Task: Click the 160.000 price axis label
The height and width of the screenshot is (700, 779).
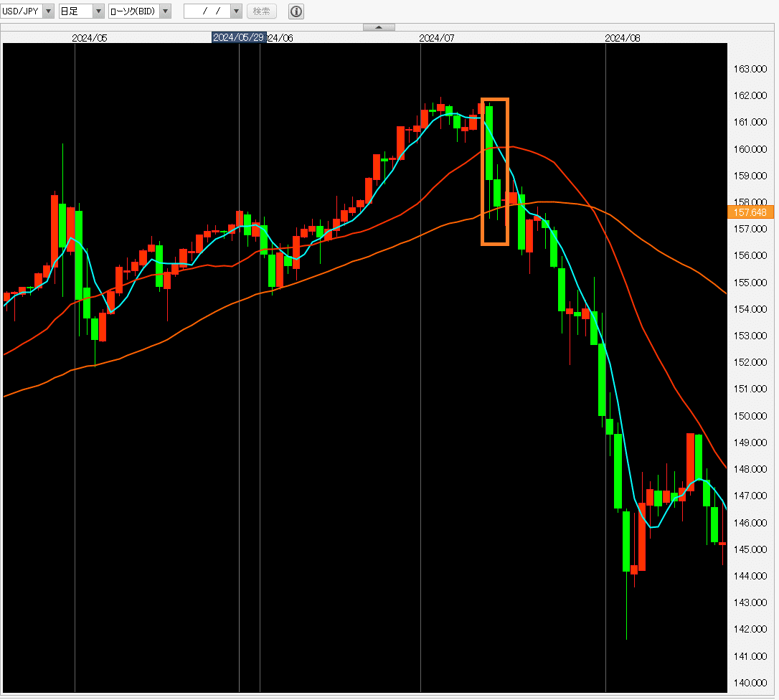Action: coord(750,149)
